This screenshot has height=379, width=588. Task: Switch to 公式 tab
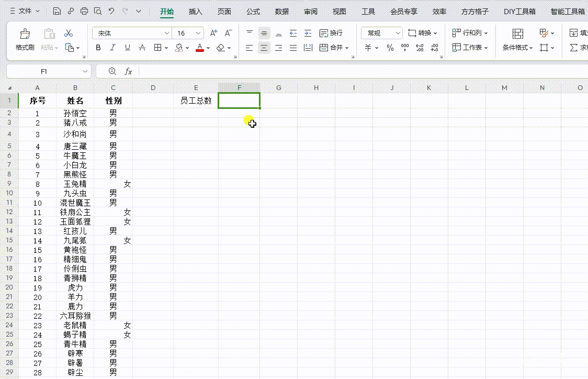pos(253,12)
